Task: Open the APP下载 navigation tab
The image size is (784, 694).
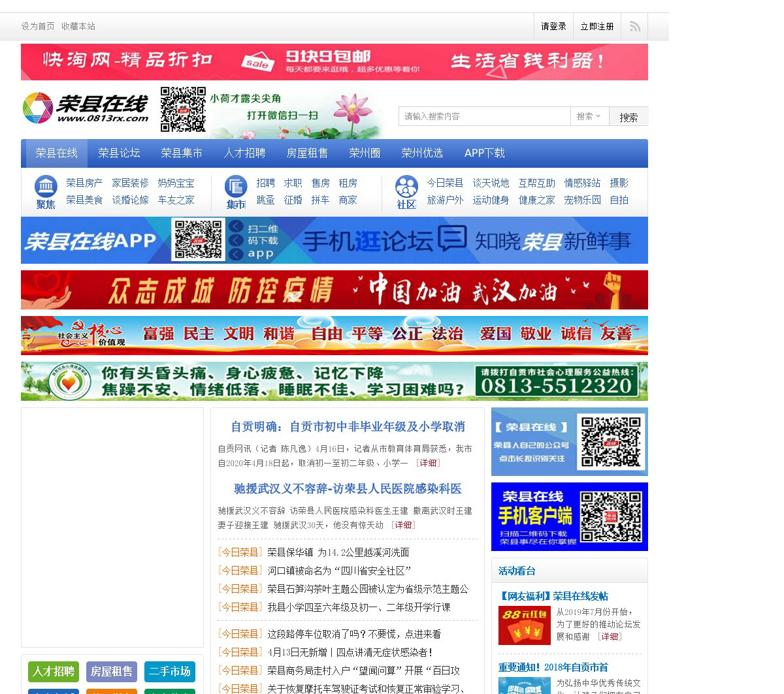Action: 484,153
